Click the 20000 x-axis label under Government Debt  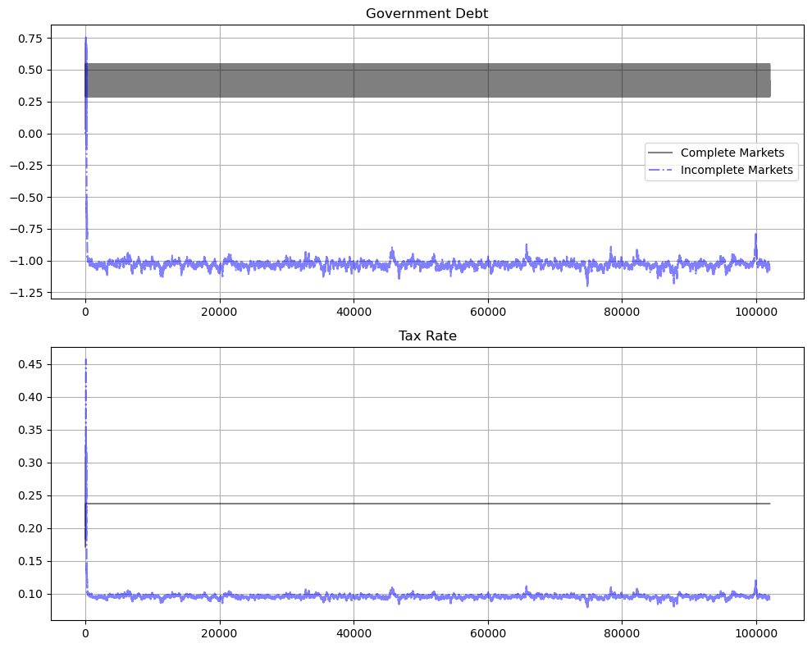[x=220, y=312]
